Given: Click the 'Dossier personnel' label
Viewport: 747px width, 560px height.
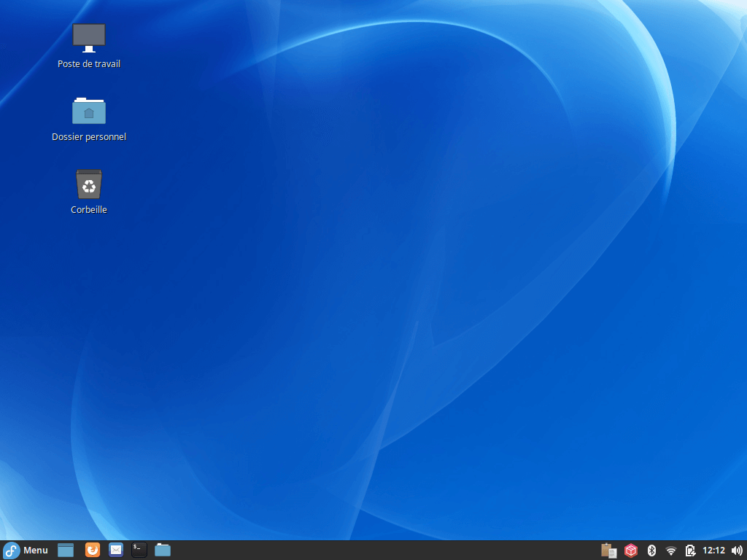Looking at the screenshot, I should [88, 136].
